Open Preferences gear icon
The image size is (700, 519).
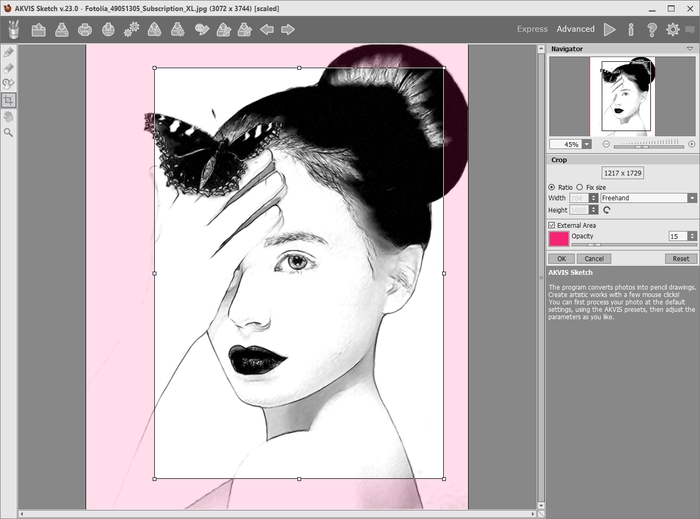(673, 29)
